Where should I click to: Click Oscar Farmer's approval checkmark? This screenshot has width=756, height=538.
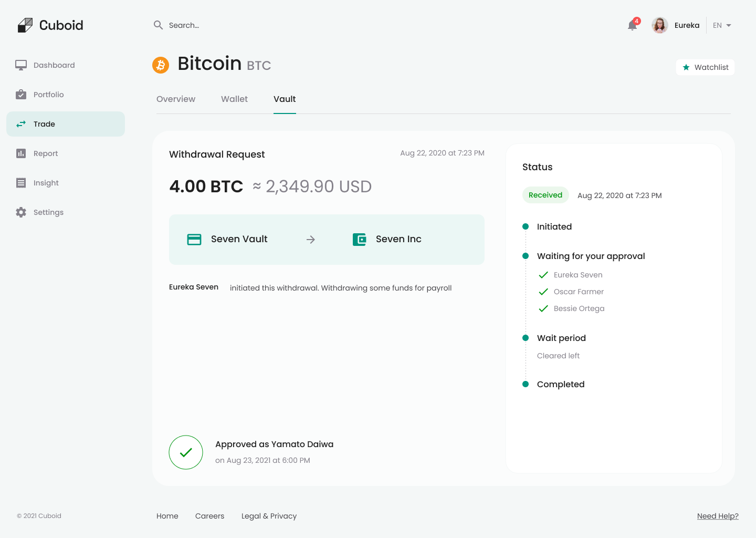(543, 292)
